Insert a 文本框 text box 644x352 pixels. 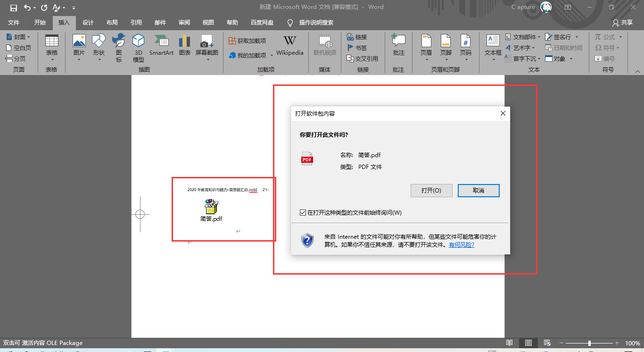(493, 48)
